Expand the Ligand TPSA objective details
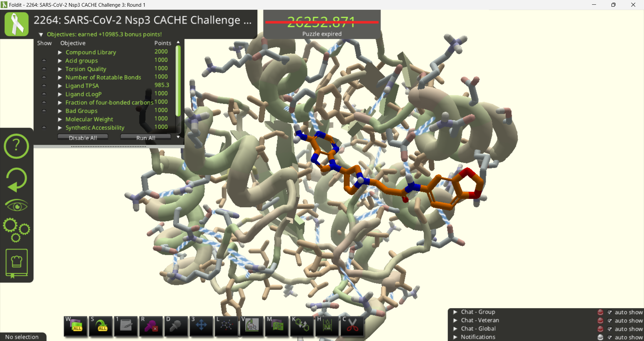 (x=60, y=86)
